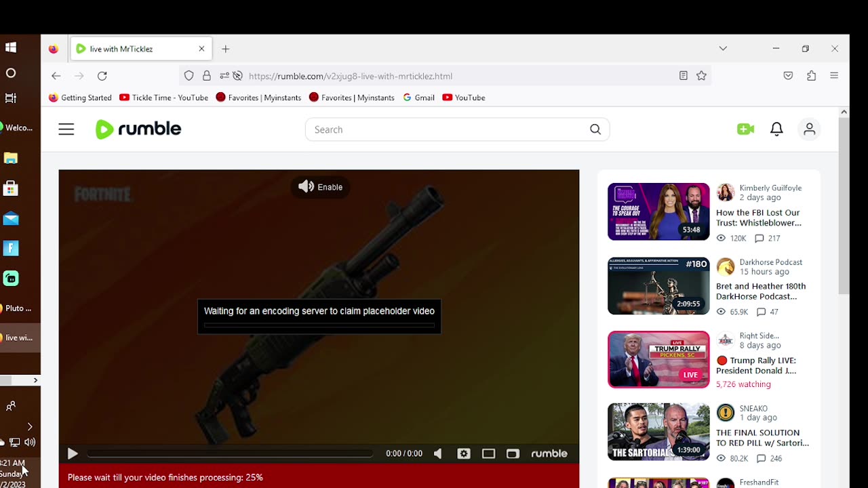Viewport: 868px width, 488px height.
Task: Open Task View on the taskbar
Action: [x=11, y=98]
